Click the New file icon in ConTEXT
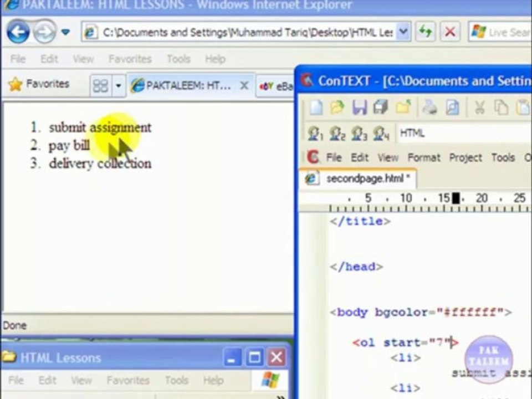Viewport: 532px width, 399px height. [x=315, y=108]
